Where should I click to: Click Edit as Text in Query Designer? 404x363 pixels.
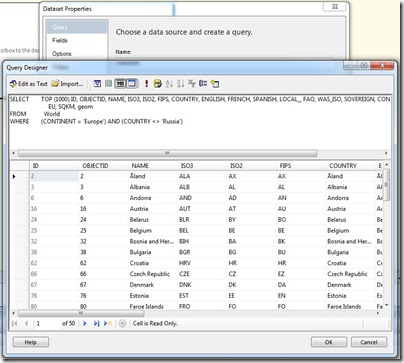(x=29, y=84)
